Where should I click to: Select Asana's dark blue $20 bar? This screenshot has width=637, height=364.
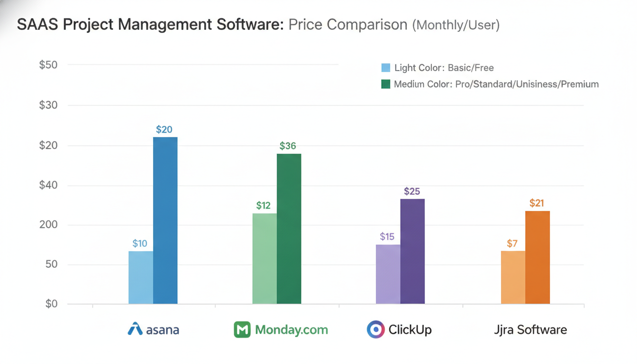tap(165, 220)
